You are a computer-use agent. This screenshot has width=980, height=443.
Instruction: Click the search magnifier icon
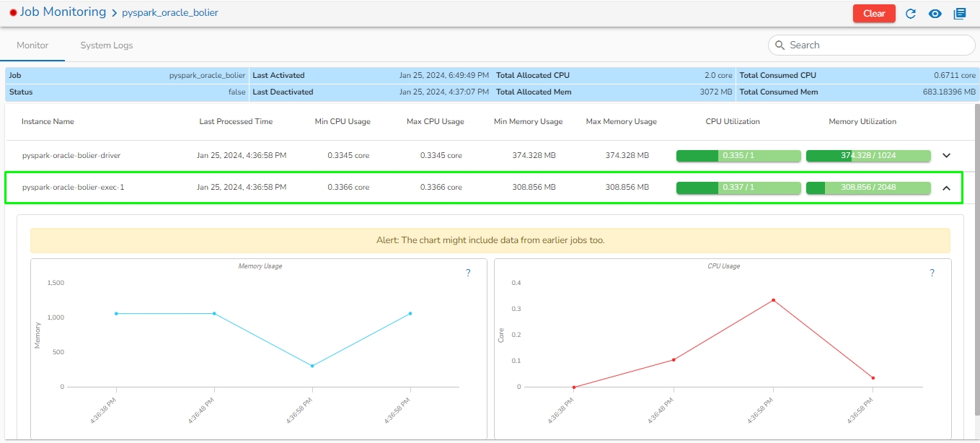click(x=780, y=45)
